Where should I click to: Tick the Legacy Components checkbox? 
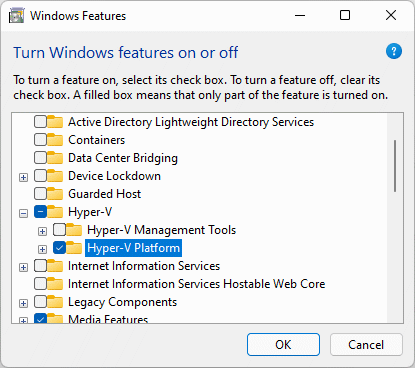click(x=40, y=302)
